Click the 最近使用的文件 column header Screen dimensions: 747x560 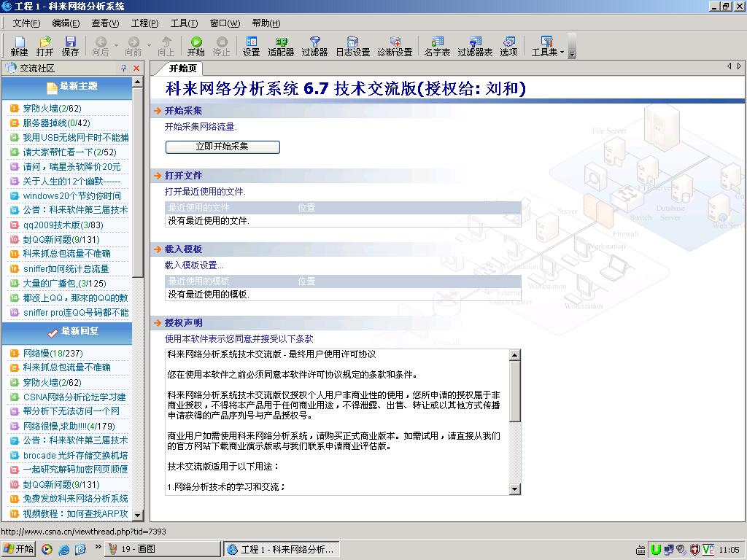tap(198, 208)
